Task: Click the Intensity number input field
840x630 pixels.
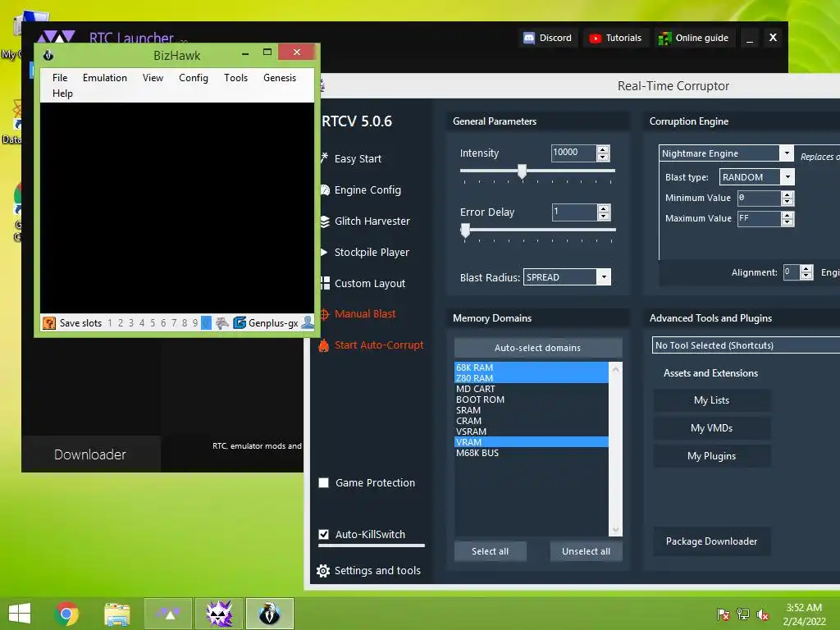Action: (573, 153)
